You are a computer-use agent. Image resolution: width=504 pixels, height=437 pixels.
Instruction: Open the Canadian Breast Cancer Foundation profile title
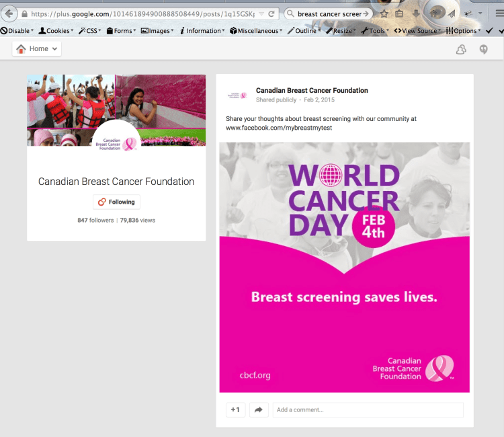116,182
